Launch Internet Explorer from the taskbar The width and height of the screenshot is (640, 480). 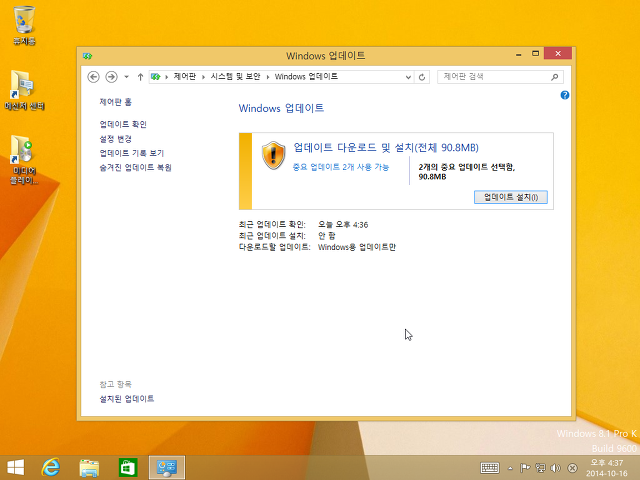(x=51, y=467)
